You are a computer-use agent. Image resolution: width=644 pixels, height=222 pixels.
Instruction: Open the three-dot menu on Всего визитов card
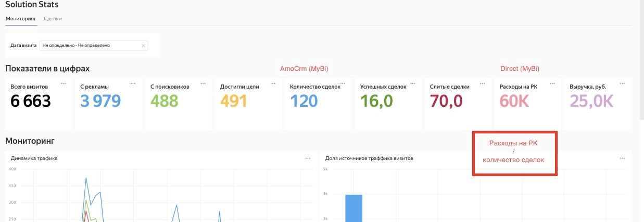point(64,83)
